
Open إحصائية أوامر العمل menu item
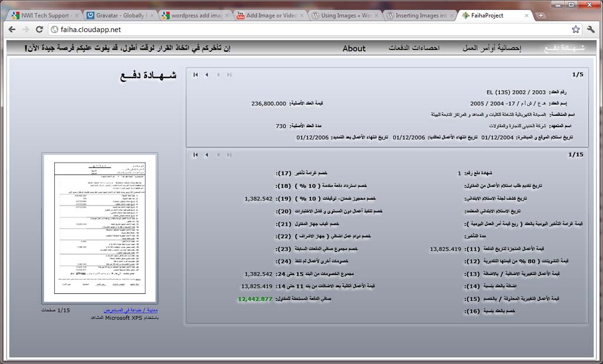pos(492,48)
